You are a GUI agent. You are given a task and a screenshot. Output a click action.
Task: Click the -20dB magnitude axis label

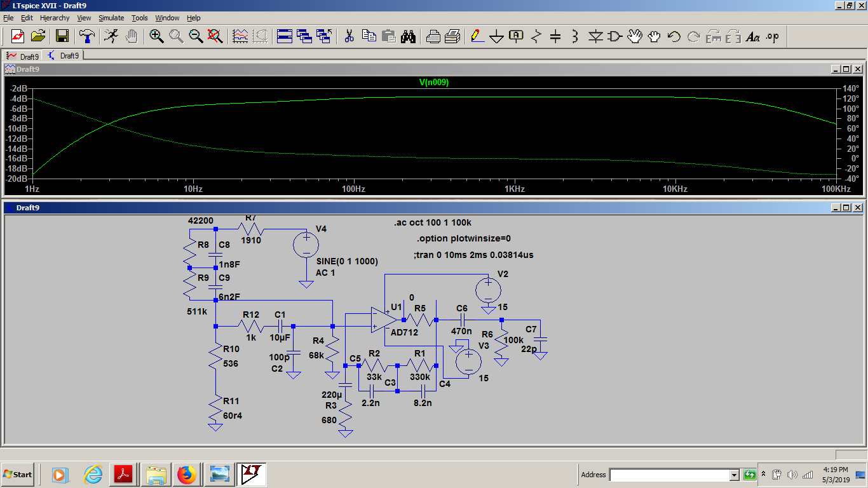(x=18, y=179)
